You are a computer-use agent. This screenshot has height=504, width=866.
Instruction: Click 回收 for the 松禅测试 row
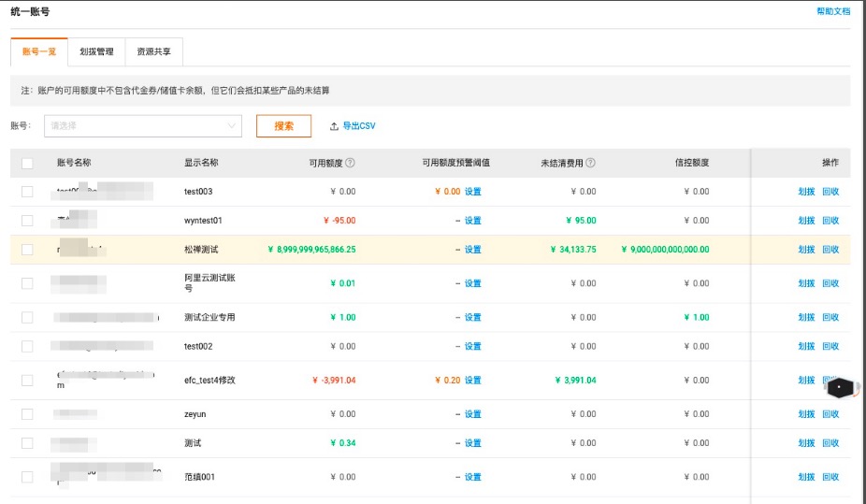point(830,250)
